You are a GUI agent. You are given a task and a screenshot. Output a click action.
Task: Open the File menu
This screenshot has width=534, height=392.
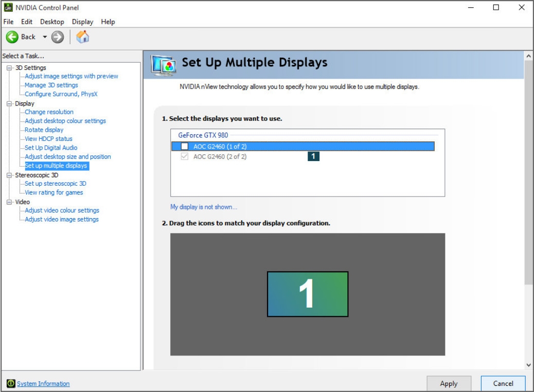[9, 22]
